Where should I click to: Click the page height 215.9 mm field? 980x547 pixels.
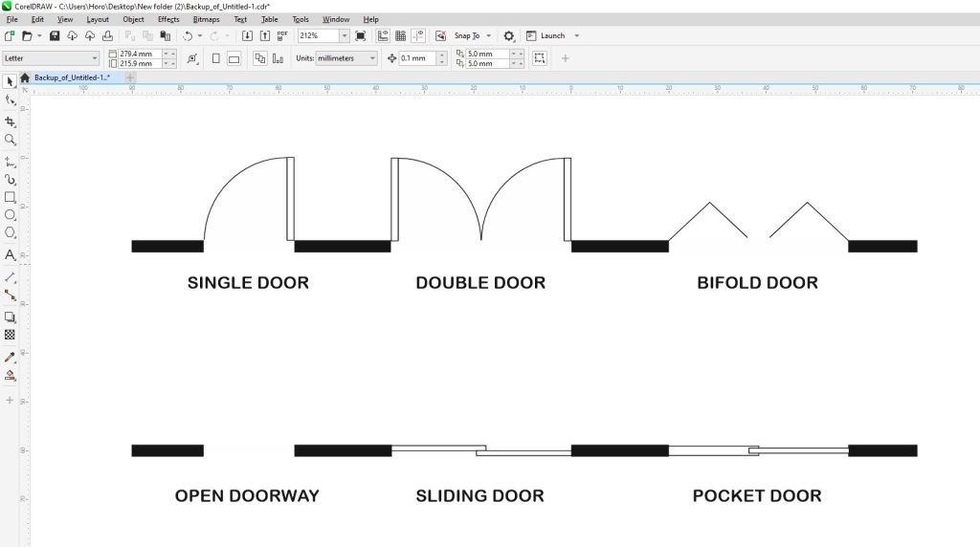click(x=140, y=64)
